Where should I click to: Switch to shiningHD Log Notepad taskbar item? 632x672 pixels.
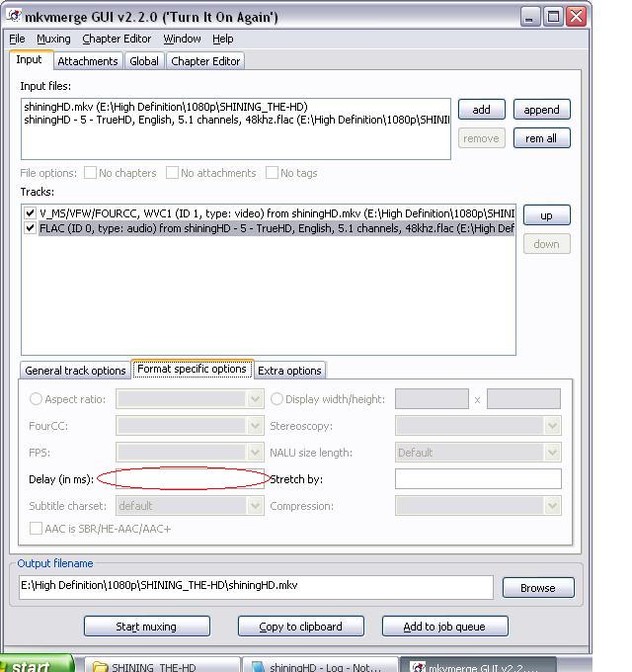pos(320,665)
